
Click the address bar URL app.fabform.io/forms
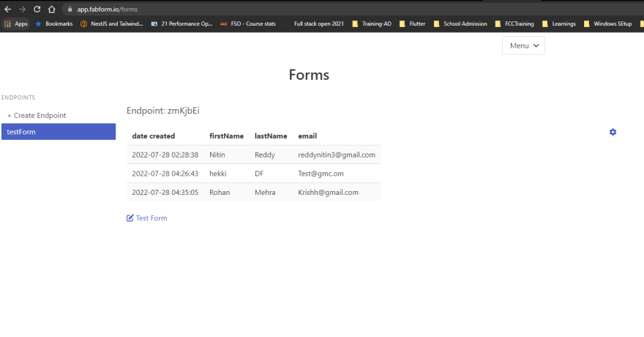point(107,9)
